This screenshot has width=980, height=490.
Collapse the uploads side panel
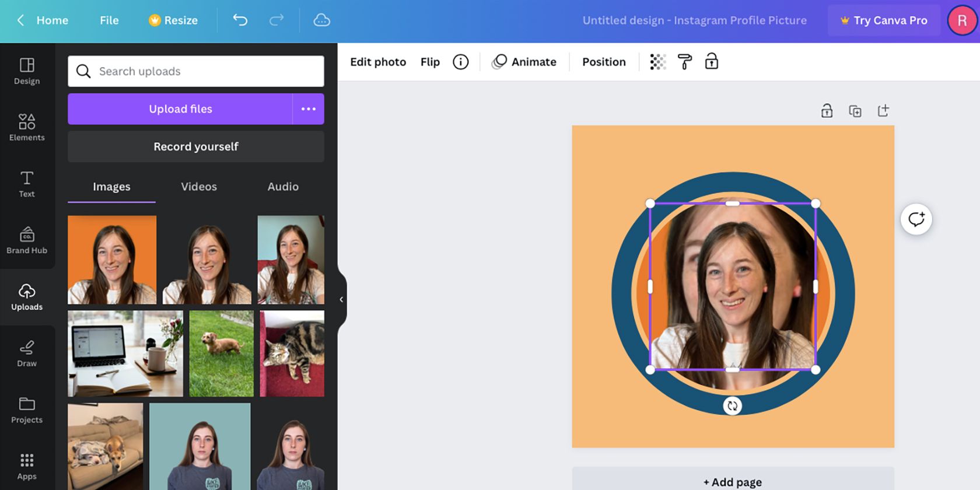[x=341, y=300]
